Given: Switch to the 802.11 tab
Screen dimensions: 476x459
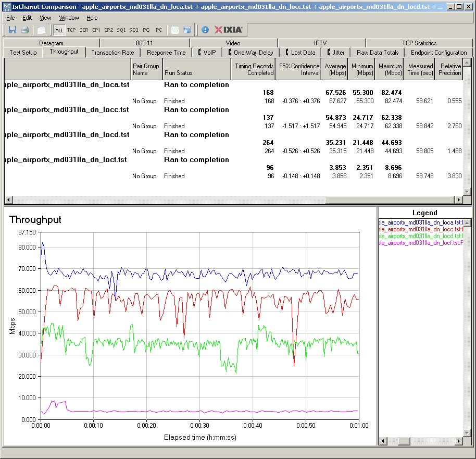Looking at the screenshot, I should [x=144, y=43].
